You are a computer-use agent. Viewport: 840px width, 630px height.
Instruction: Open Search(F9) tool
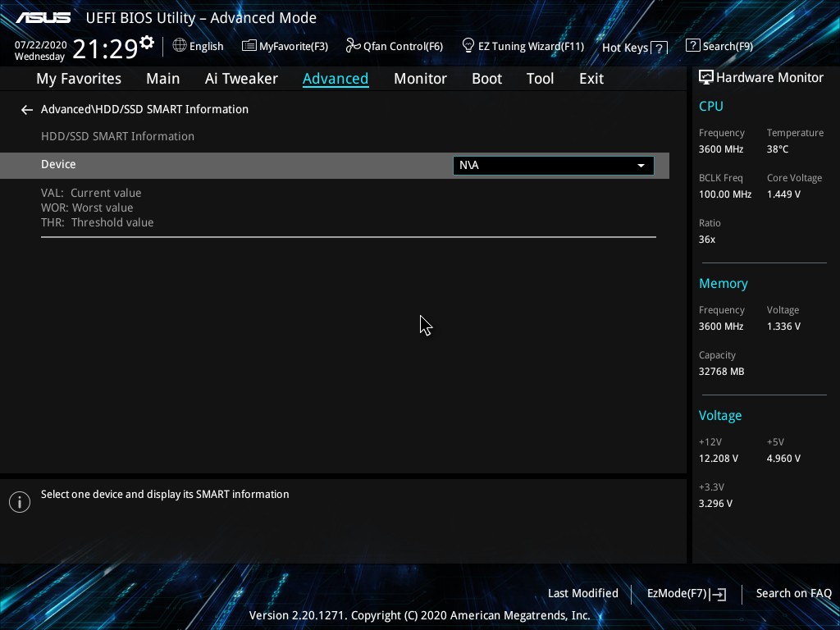pos(719,46)
